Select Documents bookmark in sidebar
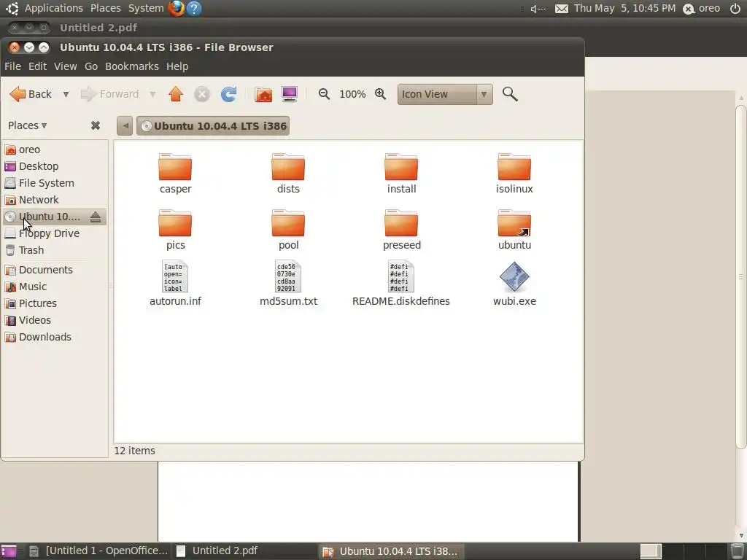 click(x=55, y=270)
